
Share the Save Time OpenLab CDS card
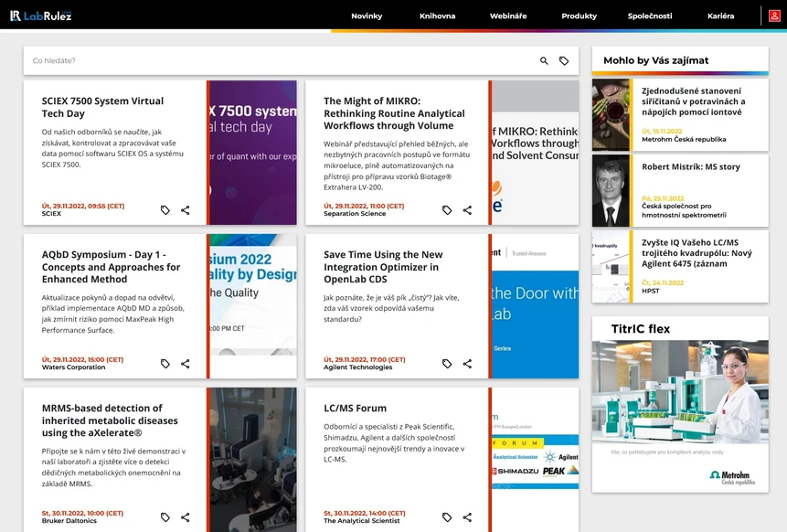[x=467, y=364]
